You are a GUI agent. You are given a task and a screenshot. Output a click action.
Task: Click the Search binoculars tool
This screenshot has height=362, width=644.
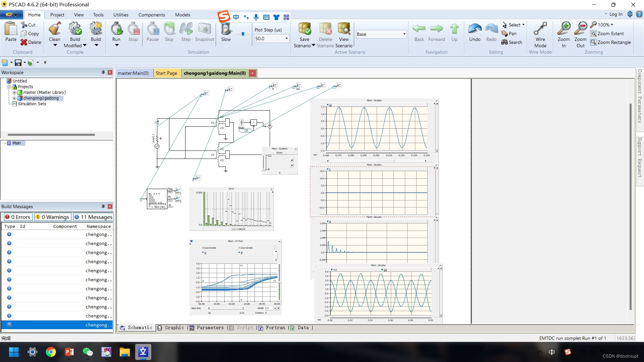click(512, 42)
